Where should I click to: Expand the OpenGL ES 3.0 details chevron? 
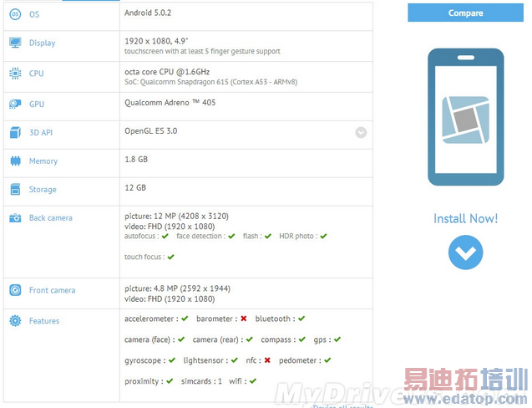tap(361, 132)
